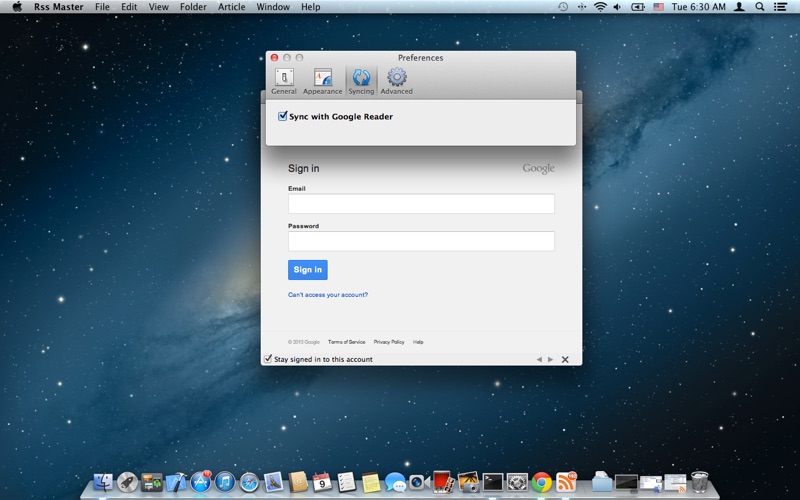Open the Help link in Google footer

(418, 342)
